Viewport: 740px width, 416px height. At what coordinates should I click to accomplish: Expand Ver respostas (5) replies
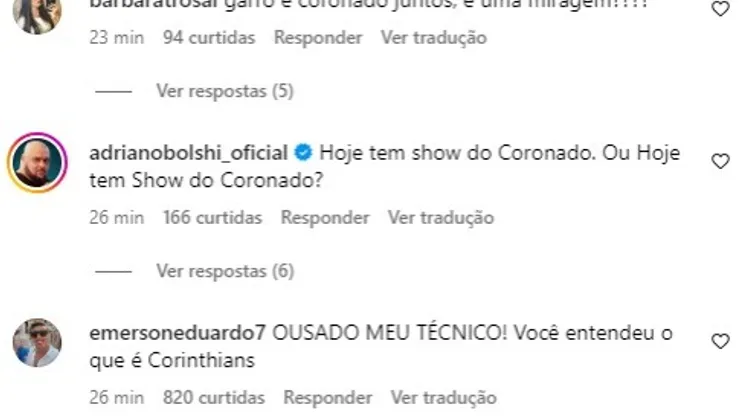point(225,91)
